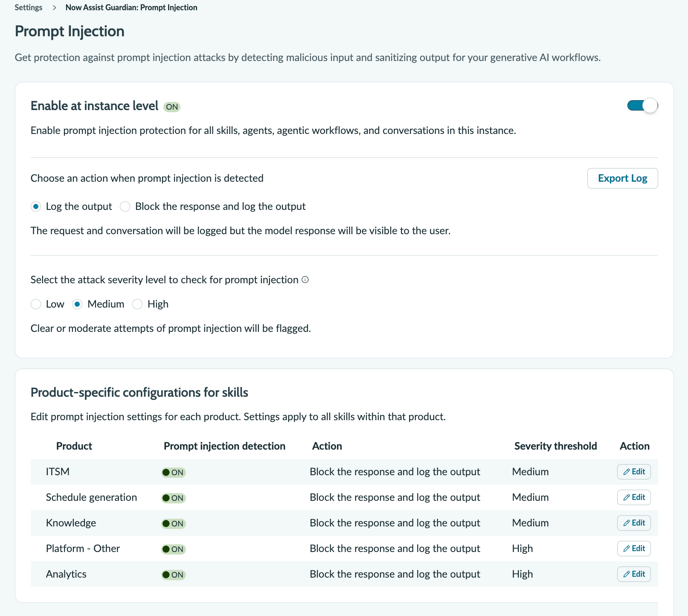Click the info icon beside severity level
Screen dimensions: 688x616
[x=305, y=280]
